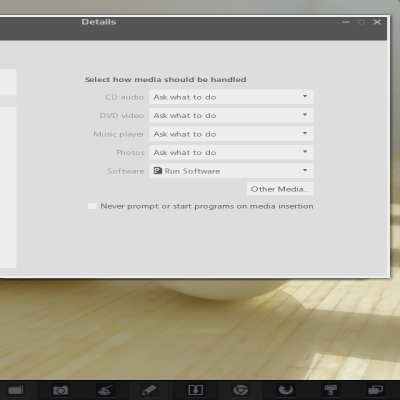
Task: Open the CD audio action dropdown
Action: 231,97
